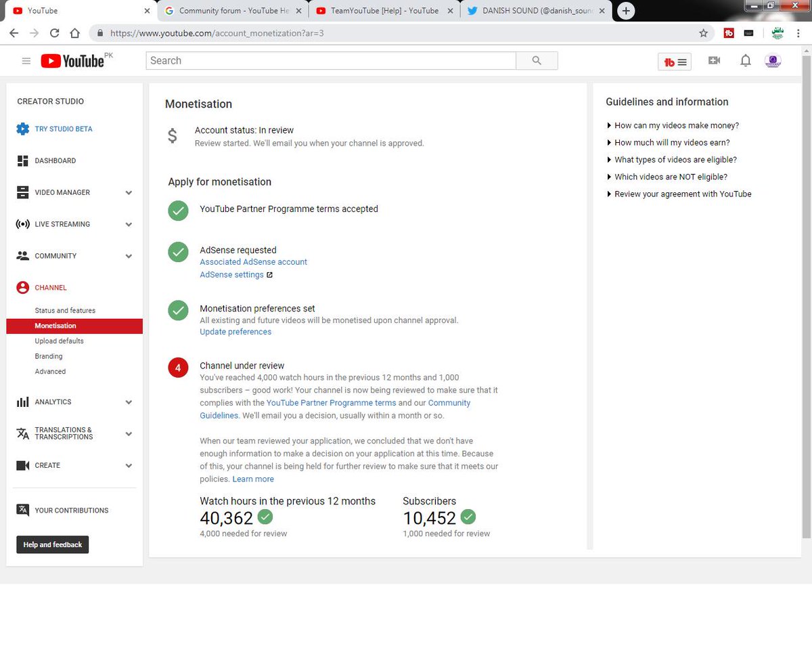Open Upload defaults in sidebar
Image resolution: width=812 pixels, height=650 pixels.
tap(59, 341)
